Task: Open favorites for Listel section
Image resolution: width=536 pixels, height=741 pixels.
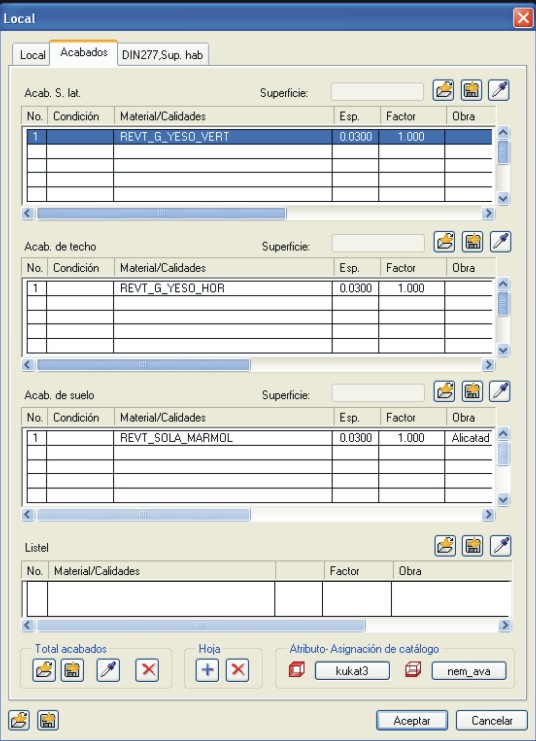Action: click(x=445, y=546)
